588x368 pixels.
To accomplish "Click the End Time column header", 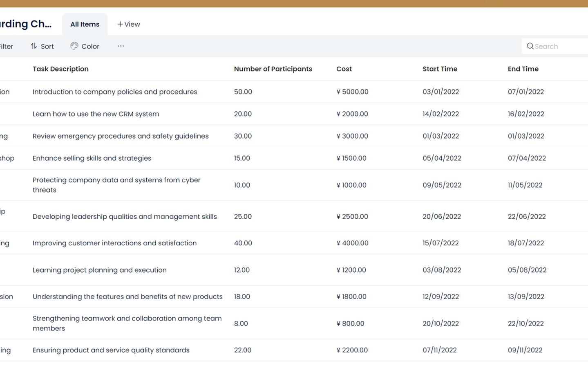I will coord(523,69).
